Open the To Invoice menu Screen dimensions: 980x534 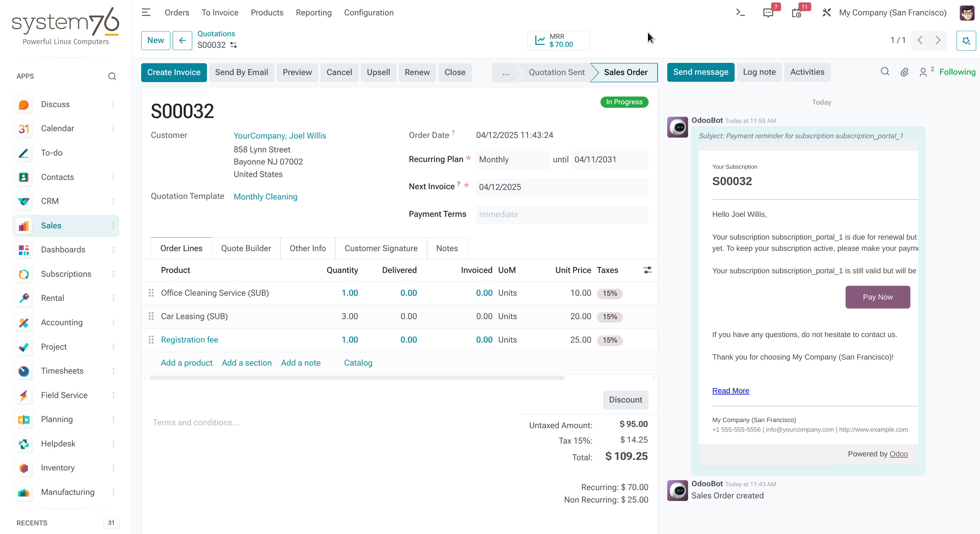tap(220, 13)
